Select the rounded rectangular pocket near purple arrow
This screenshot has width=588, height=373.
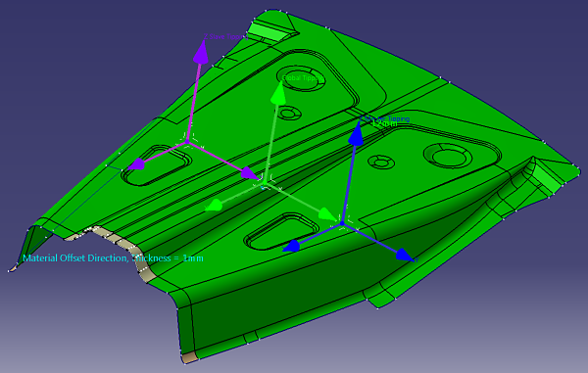tap(157, 165)
